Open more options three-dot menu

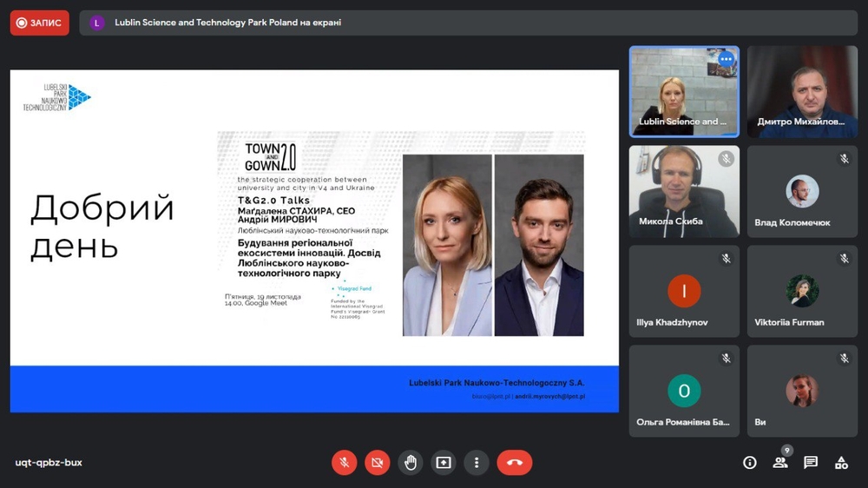[477, 463]
